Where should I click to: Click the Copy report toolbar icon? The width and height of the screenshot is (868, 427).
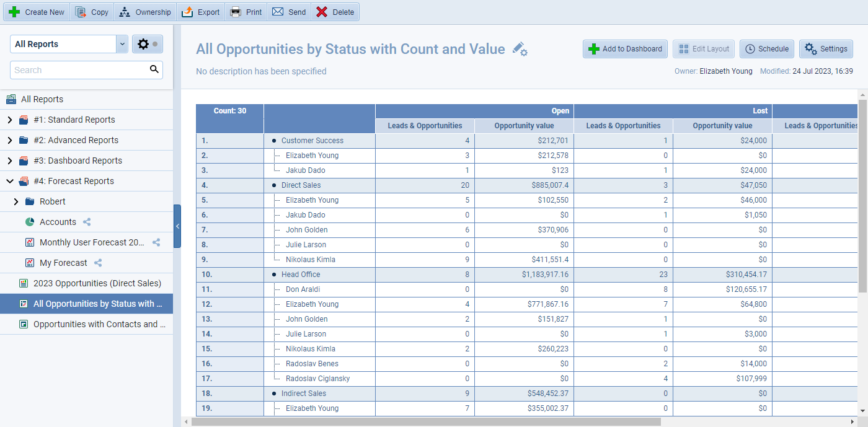coord(92,11)
